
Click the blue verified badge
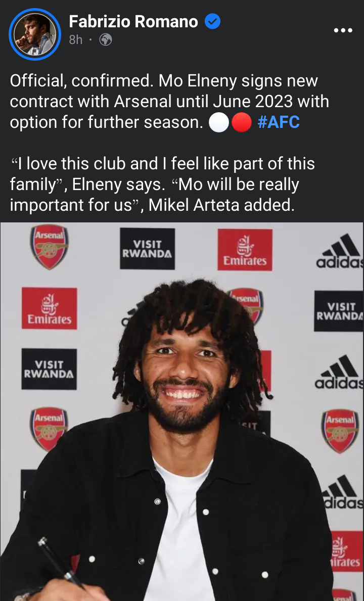tap(212, 21)
